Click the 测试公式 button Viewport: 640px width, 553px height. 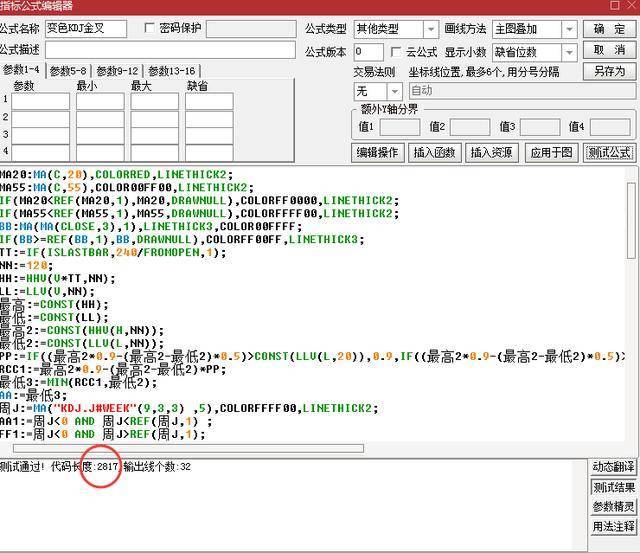click(x=609, y=153)
